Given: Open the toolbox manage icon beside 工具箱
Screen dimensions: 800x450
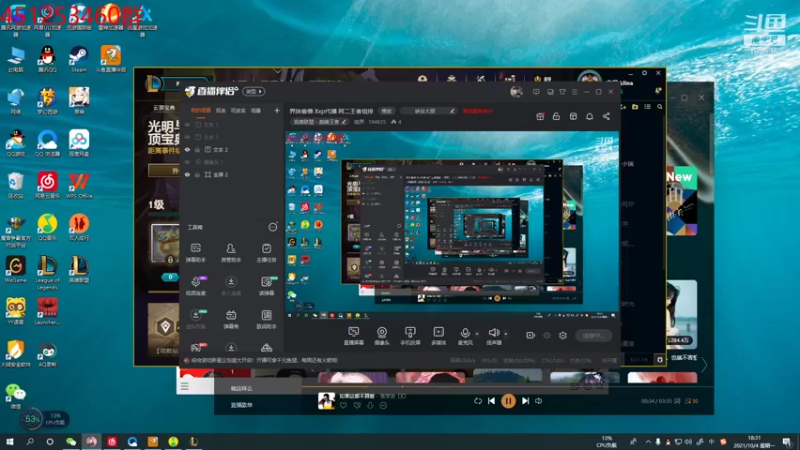Looking at the screenshot, I should (x=273, y=227).
